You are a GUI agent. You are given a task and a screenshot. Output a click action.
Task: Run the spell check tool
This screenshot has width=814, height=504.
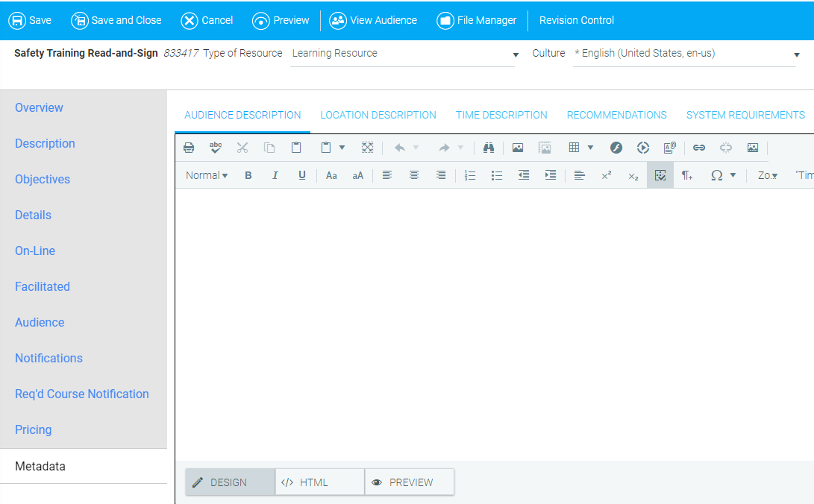coord(216,148)
